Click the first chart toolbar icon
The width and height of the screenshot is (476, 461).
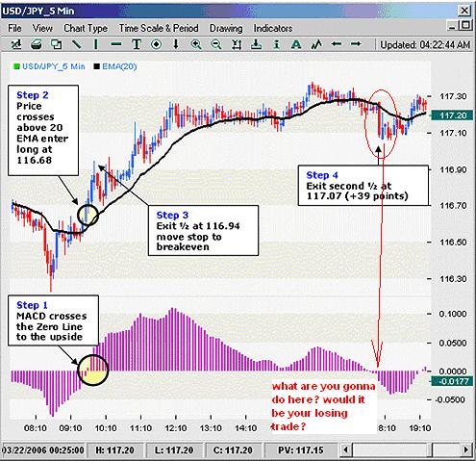pos(16,44)
